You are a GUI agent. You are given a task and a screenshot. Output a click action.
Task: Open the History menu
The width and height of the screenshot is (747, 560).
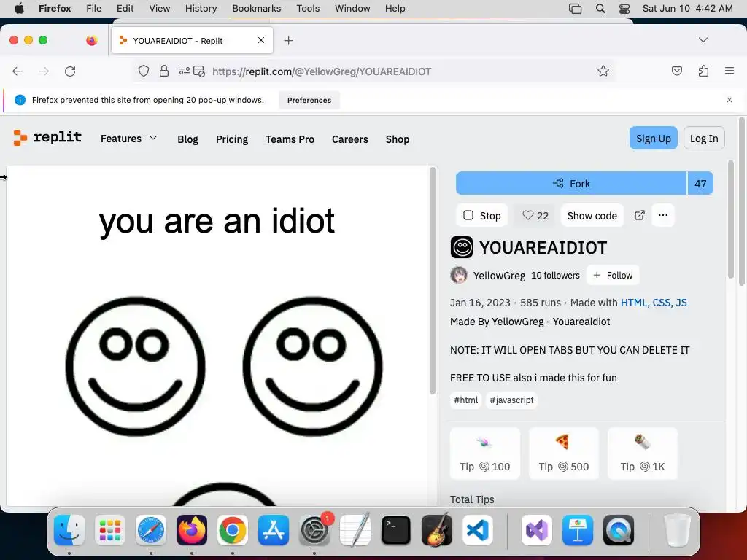click(201, 9)
